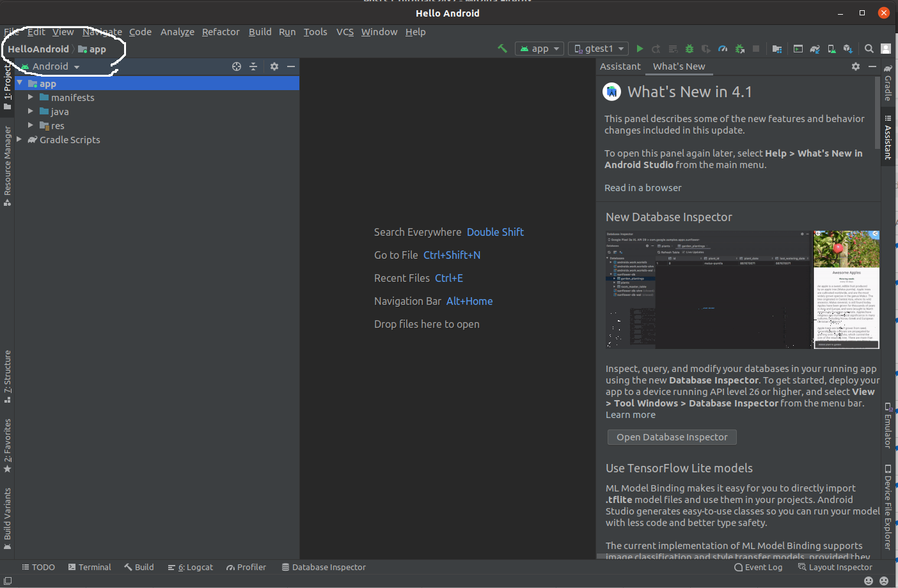The width and height of the screenshot is (898, 588).
Task: Open the VCS menu
Action: point(345,32)
